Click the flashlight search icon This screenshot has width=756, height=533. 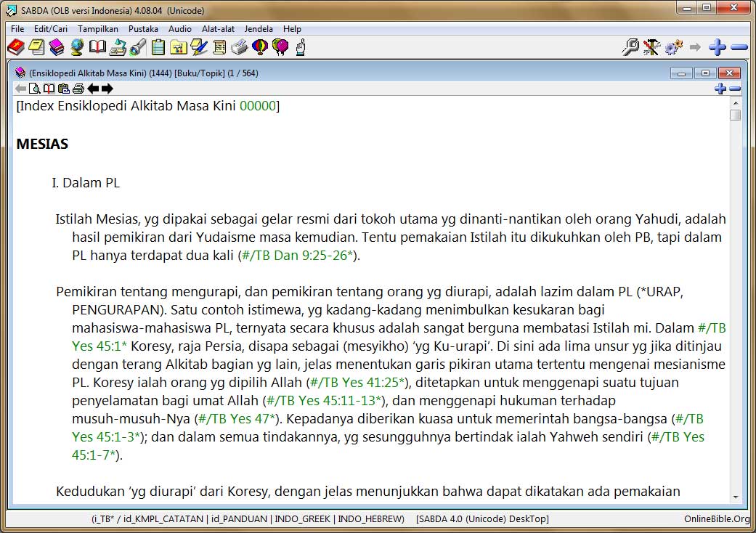click(138, 47)
